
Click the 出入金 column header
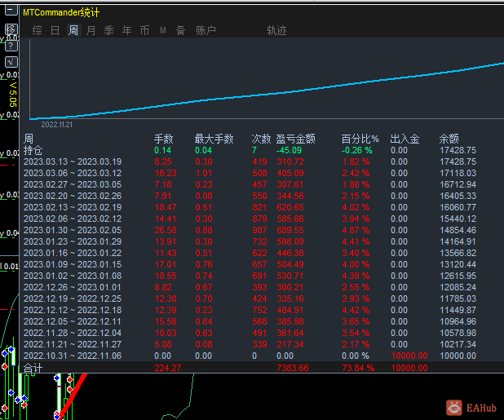[x=405, y=139]
